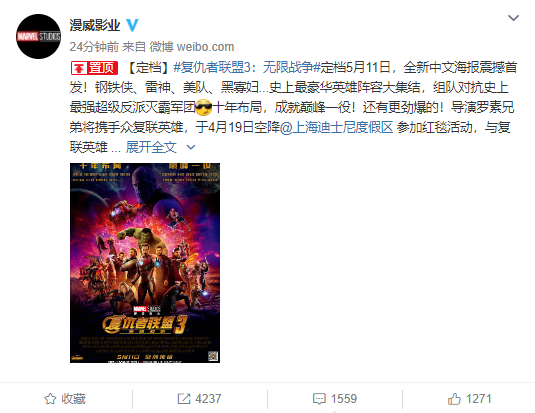Toggle 收藏 to save this post
The width and height of the screenshot is (535, 413).
tap(65, 399)
